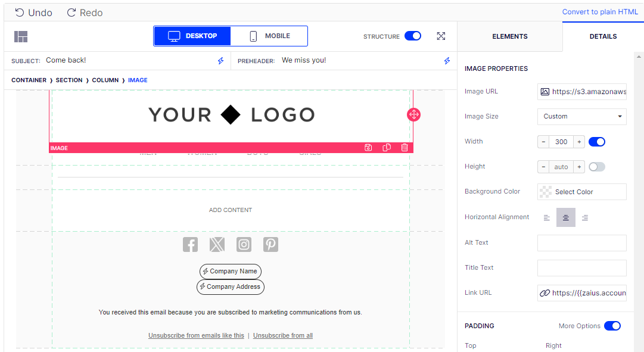Click the layout grid icon
The height and width of the screenshot is (352, 644).
point(21,36)
